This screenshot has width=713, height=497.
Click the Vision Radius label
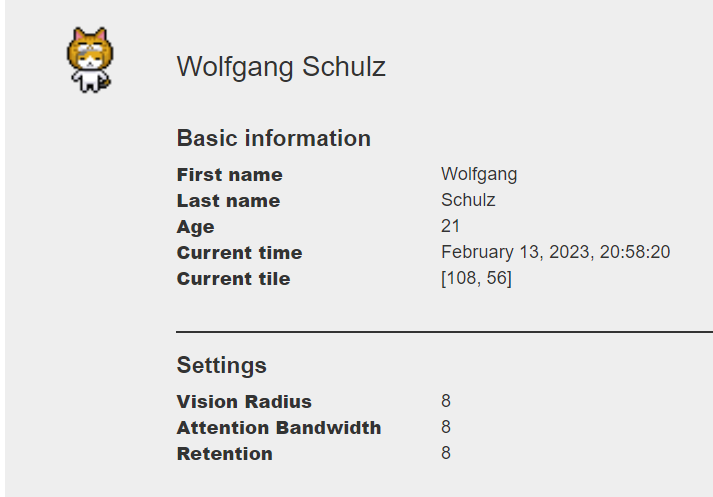pos(244,402)
